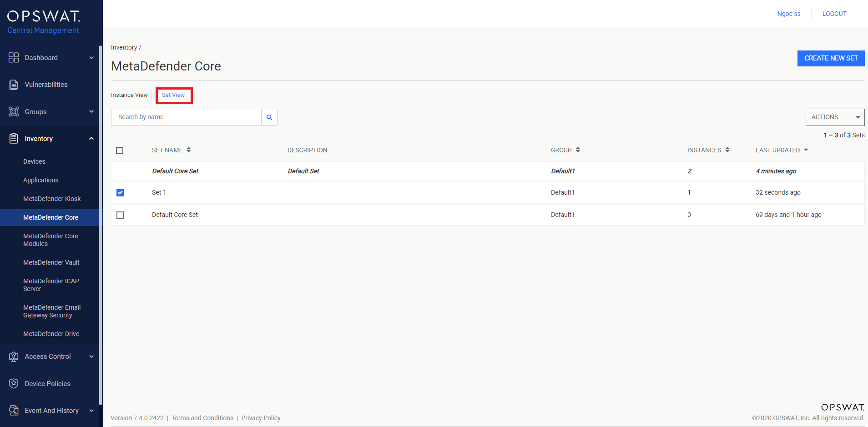
Task: Click Vulnerabilities in the sidebar
Action: point(46,85)
